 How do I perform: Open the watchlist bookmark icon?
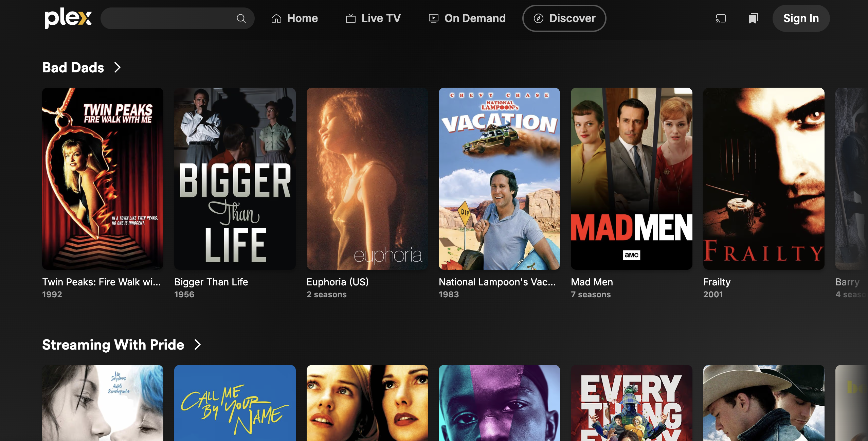[x=753, y=18]
